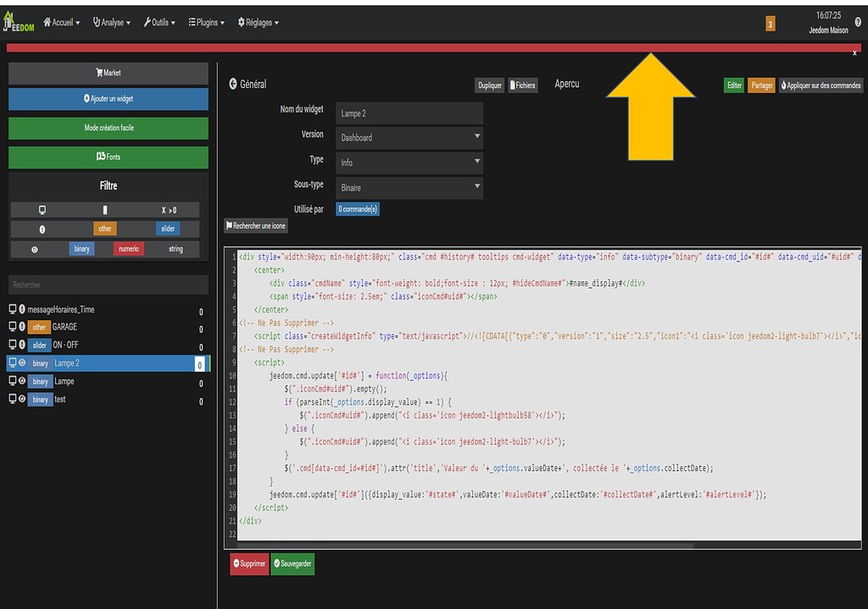Viewport: 868px width, 609px height.
Task: Open the widget Market
Action: coord(108,73)
